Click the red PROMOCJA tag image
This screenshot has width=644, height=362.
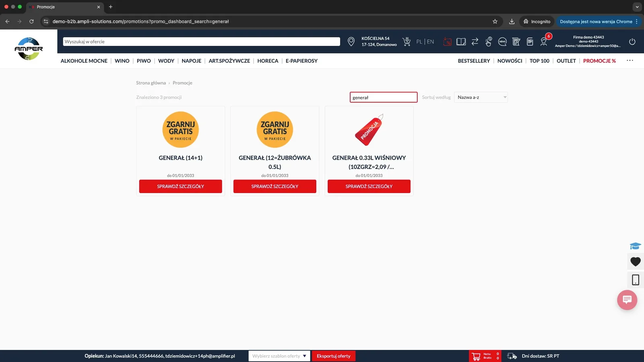click(369, 130)
